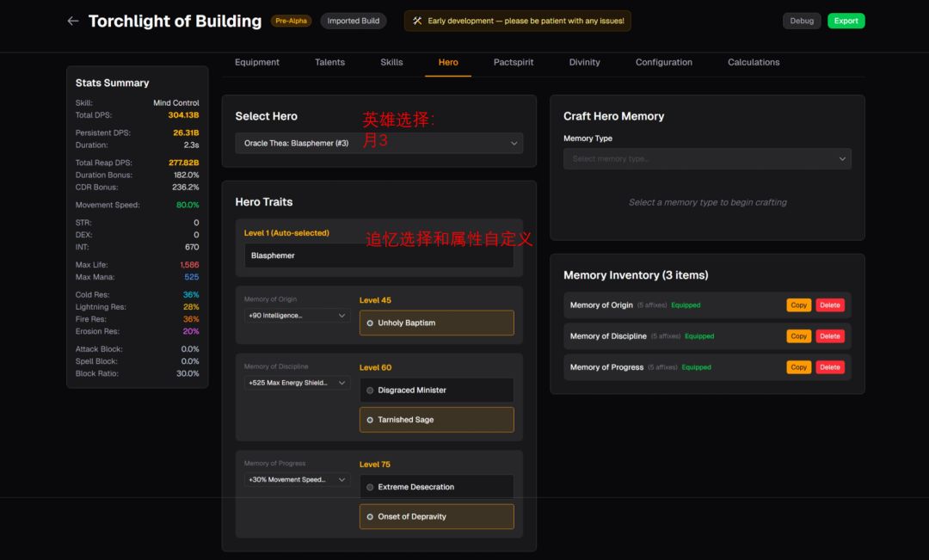Click the Blasphemer level 1 trait field
The width and height of the screenshot is (929, 560).
[x=379, y=255]
